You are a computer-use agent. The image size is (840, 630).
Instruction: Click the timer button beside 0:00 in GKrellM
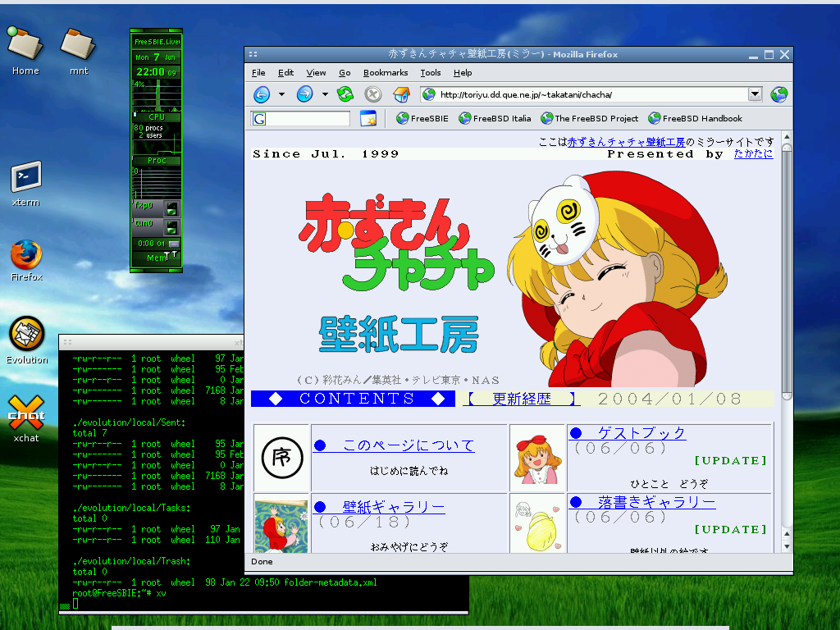click(x=174, y=244)
